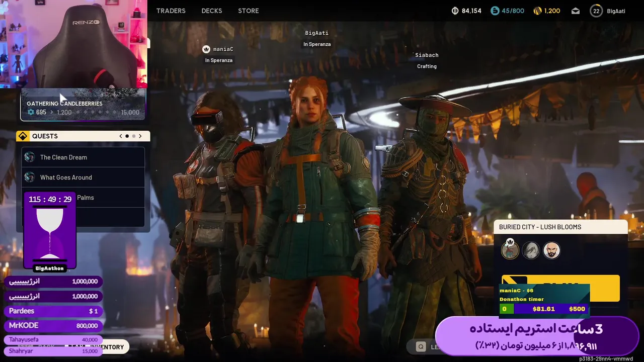The width and height of the screenshot is (644, 362).
Task: Go to previous quests page arrow
Action: [x=121, y=136]
